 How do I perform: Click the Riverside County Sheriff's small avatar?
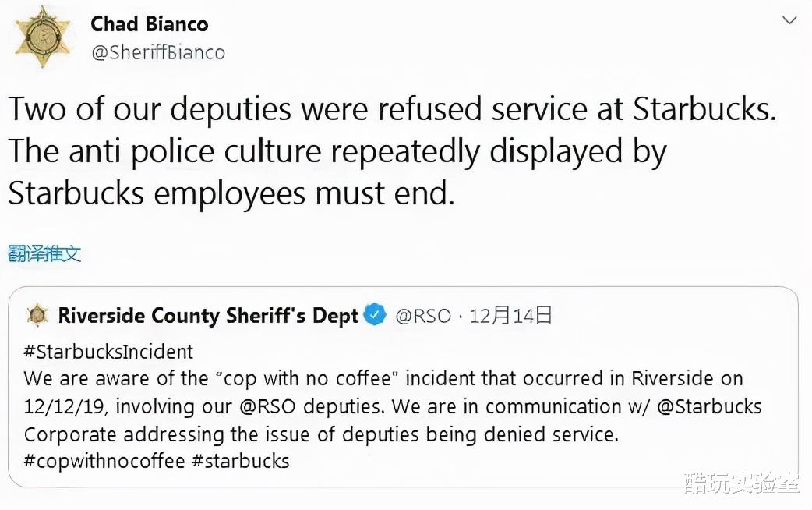point(37,316)
